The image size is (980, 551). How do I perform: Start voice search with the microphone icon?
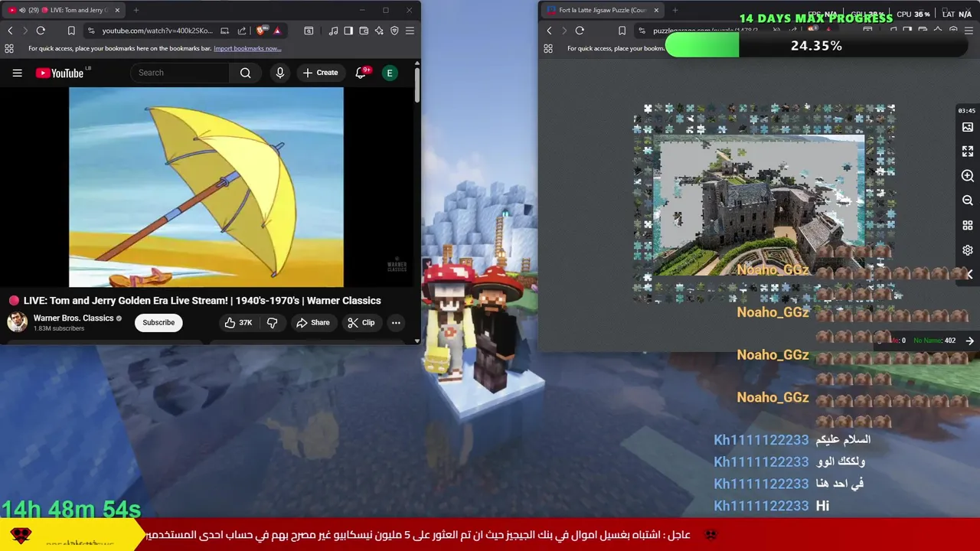(x=280, y=73)
